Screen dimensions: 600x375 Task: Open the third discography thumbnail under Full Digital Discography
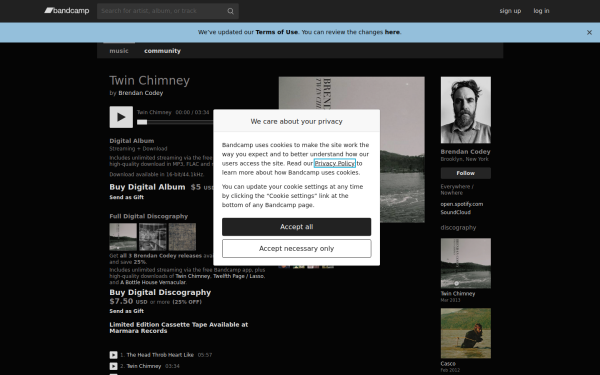[x=182, y=237]
